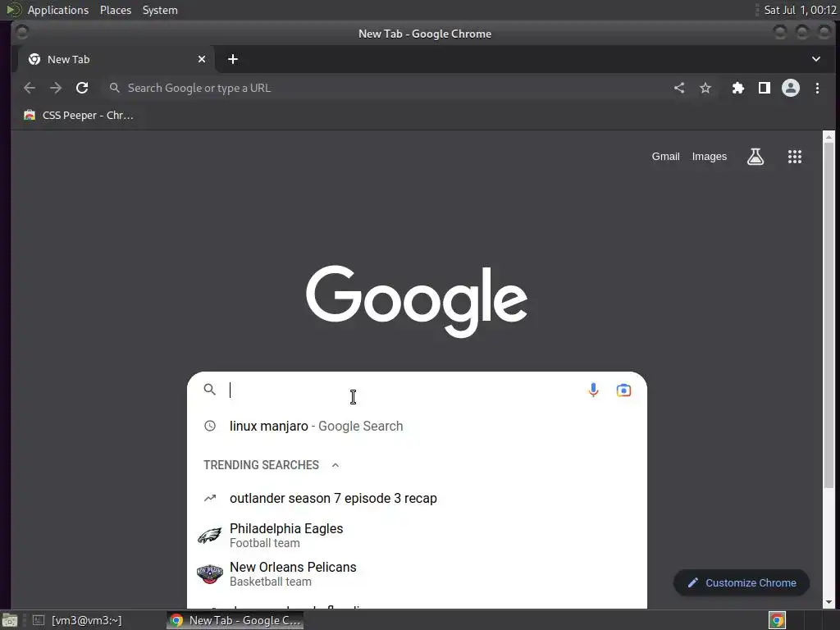This screenshot has height=630, width=840.
Task: Click the Philadelphia Eagles logo
Action: point(209,535)
